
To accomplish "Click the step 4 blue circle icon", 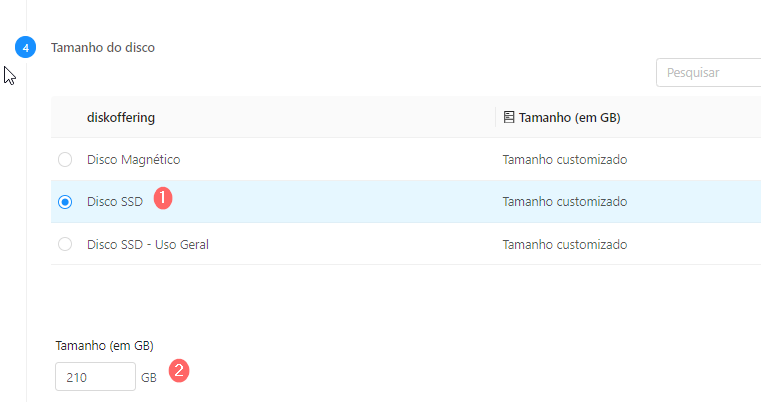I will 25,47.
